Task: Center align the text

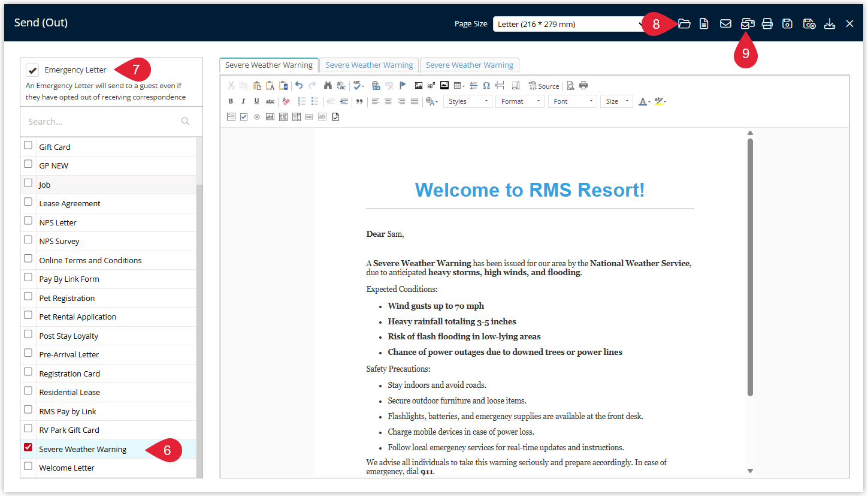Action: (x=388, y=101)
